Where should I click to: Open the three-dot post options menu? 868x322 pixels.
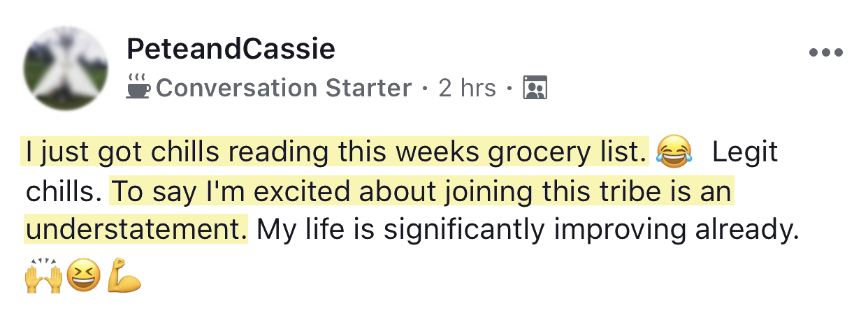825,52
